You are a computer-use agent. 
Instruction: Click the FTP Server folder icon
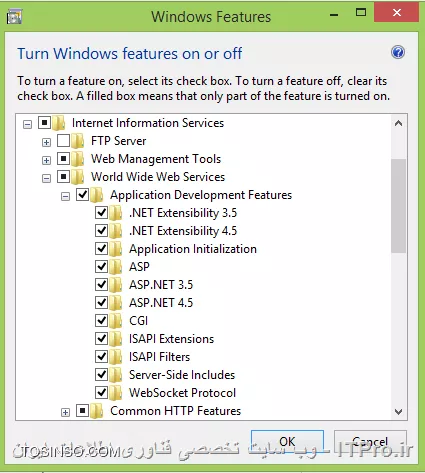coord(78,141)
